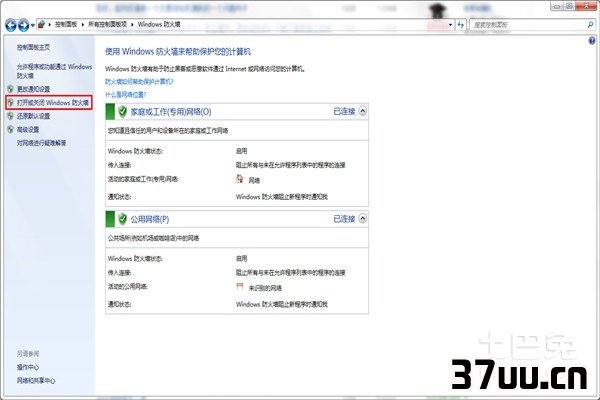Click shield icon beside '还原默认设置'
Viewport: 600px width, 400px height.
10,116
